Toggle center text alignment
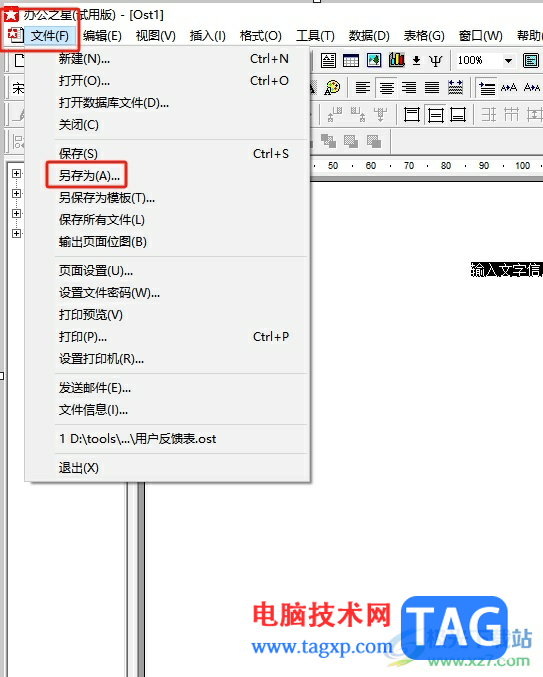 (386, 88)
